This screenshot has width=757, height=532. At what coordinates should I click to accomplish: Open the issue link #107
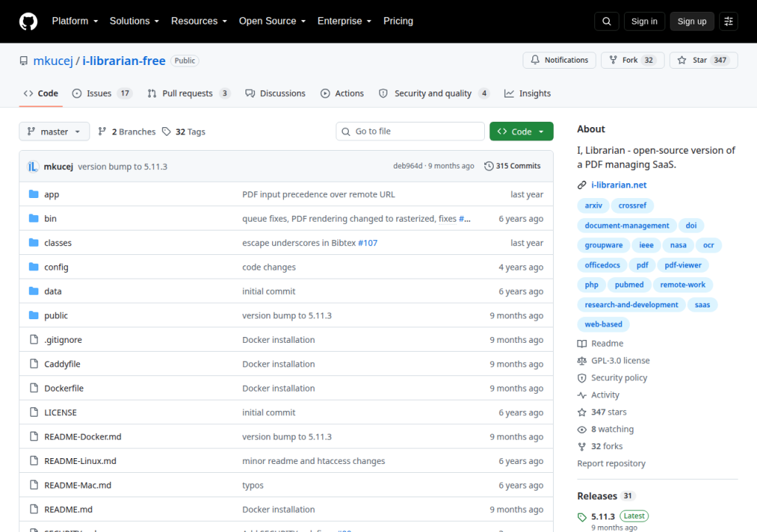click(x=367, y=243)
